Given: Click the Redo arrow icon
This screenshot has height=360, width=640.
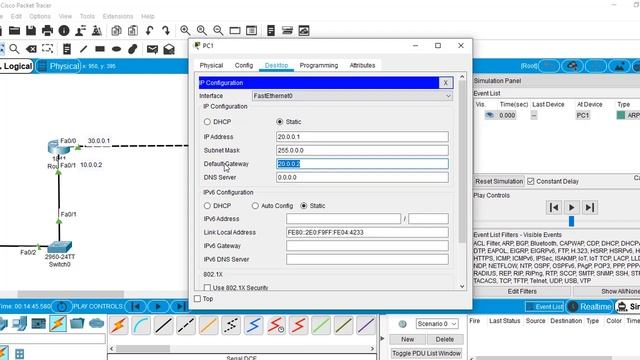Looking at the screenshot, I should (x=166, y=31).
